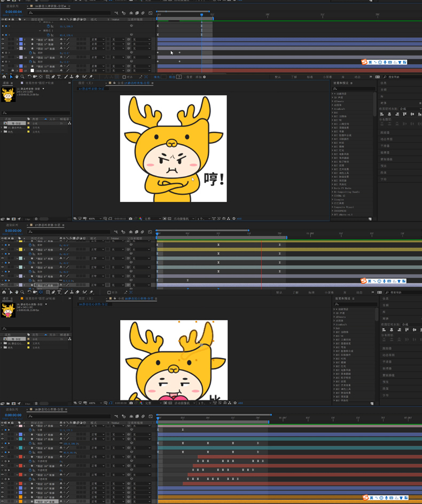The image size is (422, 504).
Task: Hide layer 3 in the 17静态哼表情 timeline
Action: pyautogui.click(x=3, y=249)
